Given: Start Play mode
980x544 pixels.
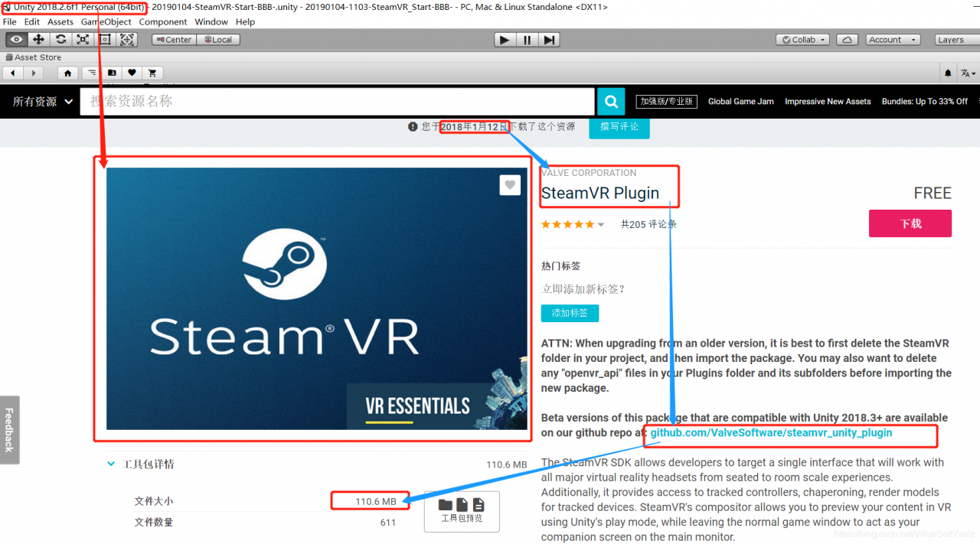Looking at the screenshot, I should pyautogui.click(x=505, y=40).
